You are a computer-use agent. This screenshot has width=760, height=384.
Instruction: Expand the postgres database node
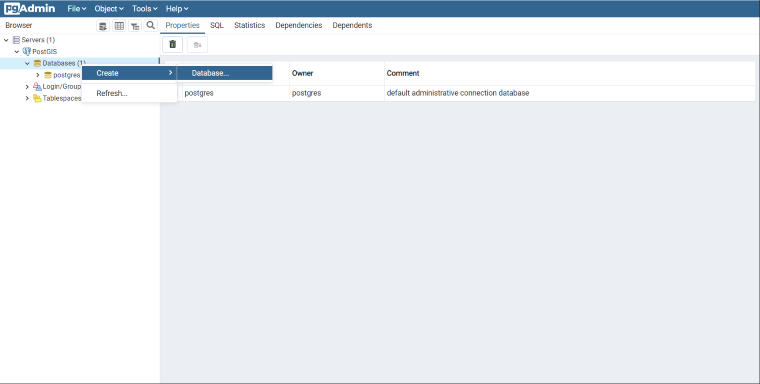[x=38, y=75]
